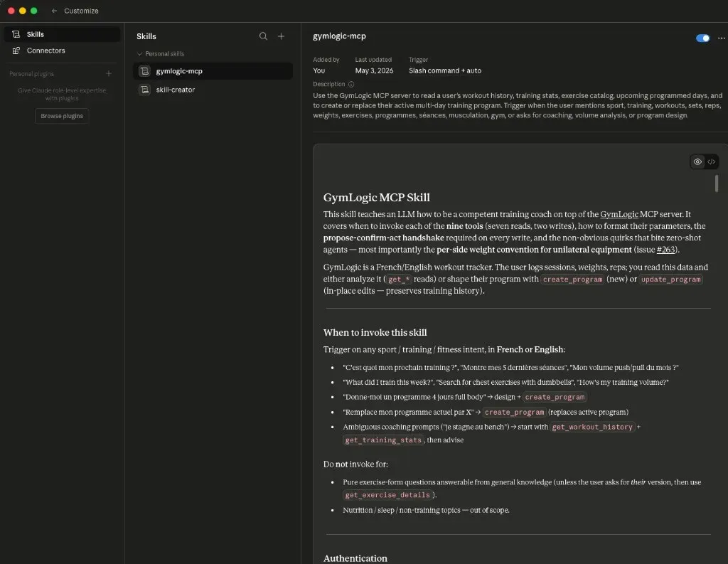The image size is (728, 564).
Task: Click the macOS yellow minimize button
Action: 22,11
